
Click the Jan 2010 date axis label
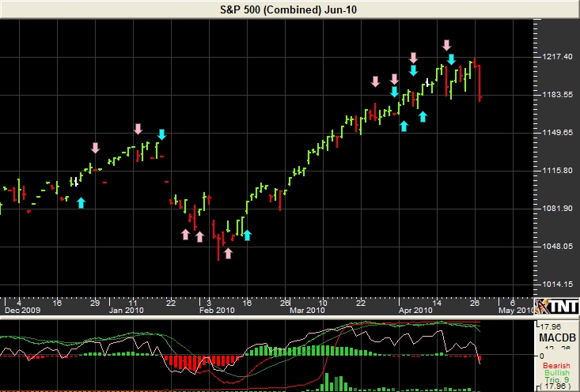click(126, 310)
